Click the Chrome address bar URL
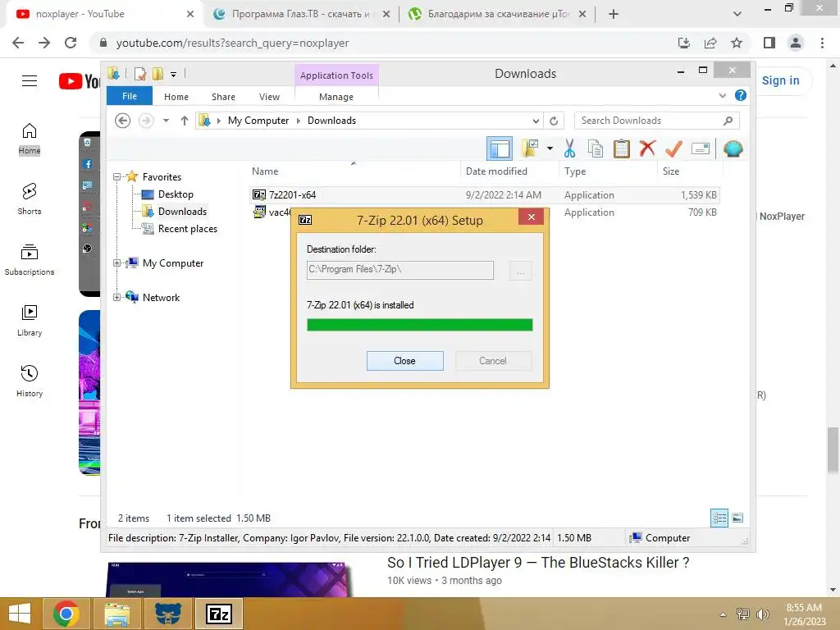 coord(232,43)
